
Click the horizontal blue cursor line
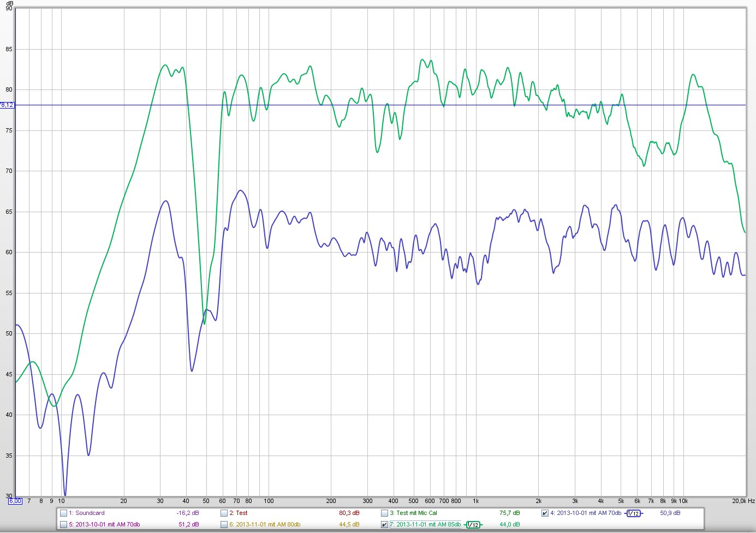tap(382, 105)
